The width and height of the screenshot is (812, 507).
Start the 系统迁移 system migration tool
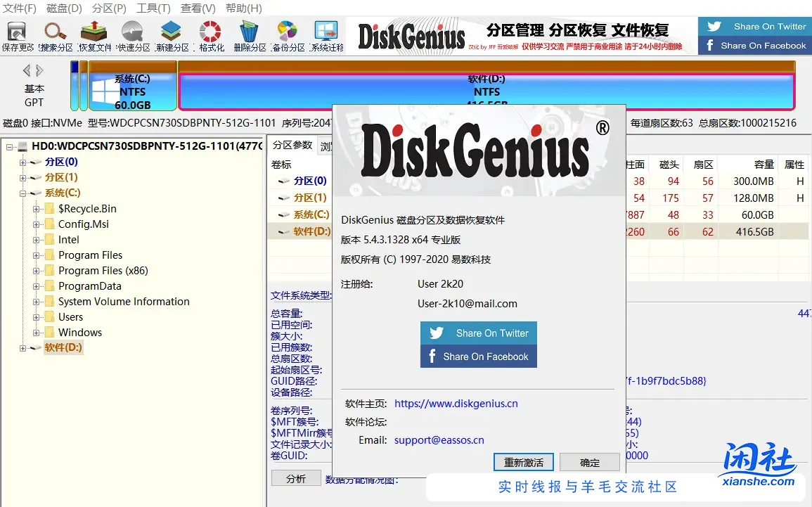point(325,34)
